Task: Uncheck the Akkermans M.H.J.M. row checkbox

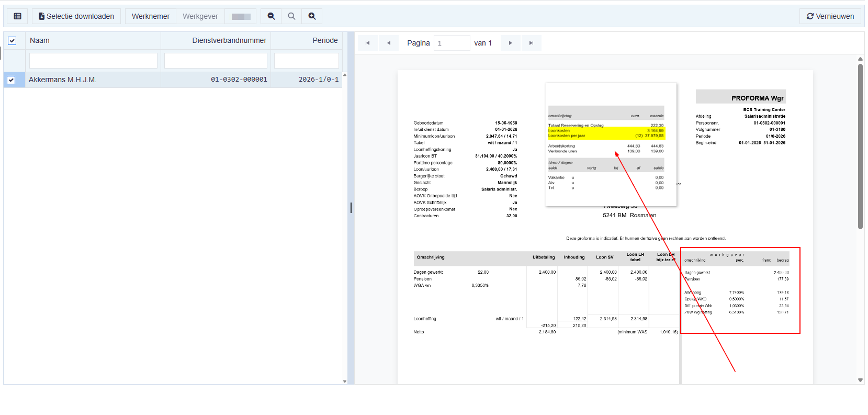Action: tap(11, 80)
